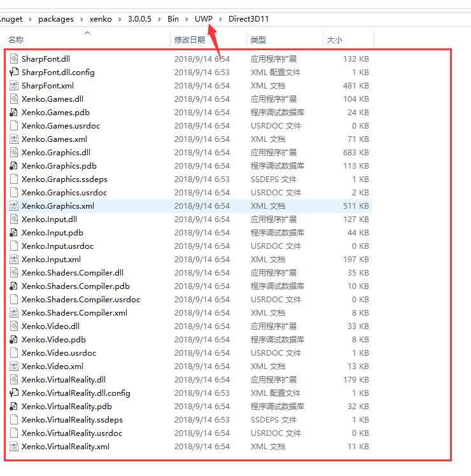
Task: Click the SharpFont.xml file icon
Action: [14, 86]
